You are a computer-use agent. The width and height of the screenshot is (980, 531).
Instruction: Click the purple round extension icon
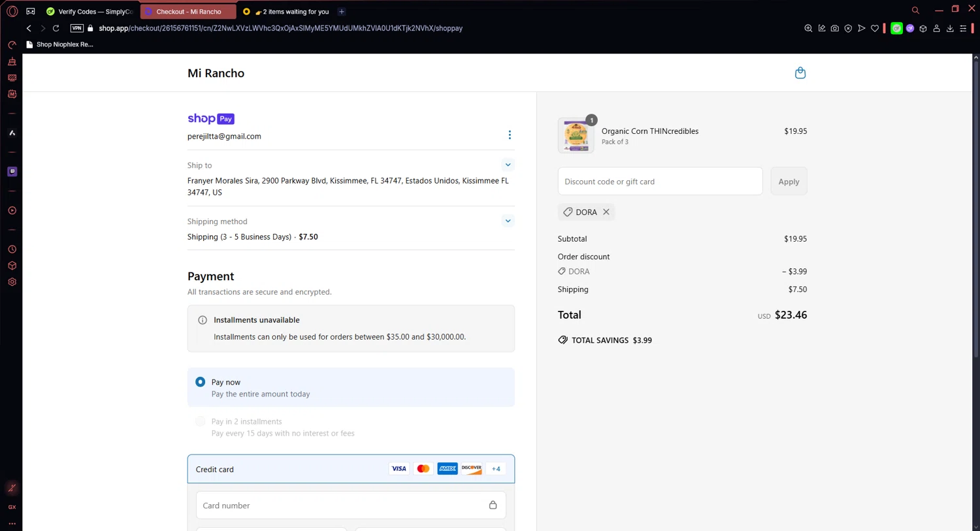[x=910, y=28]
